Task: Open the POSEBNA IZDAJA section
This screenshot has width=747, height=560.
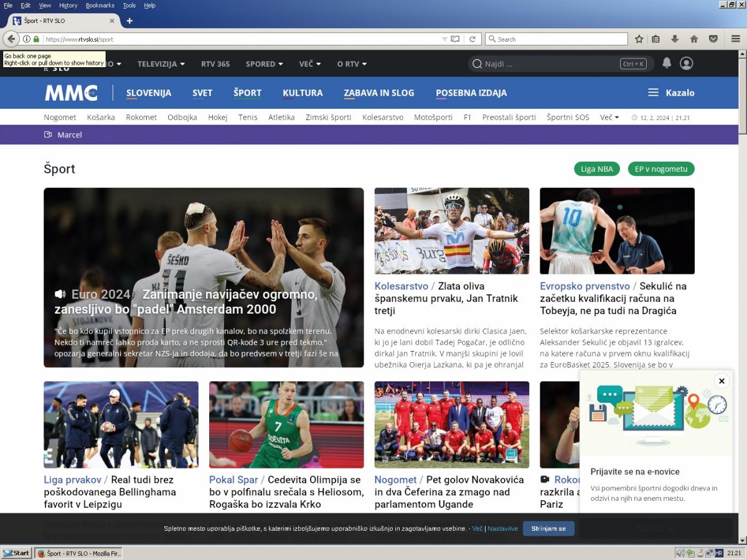Action: [471, 93]
